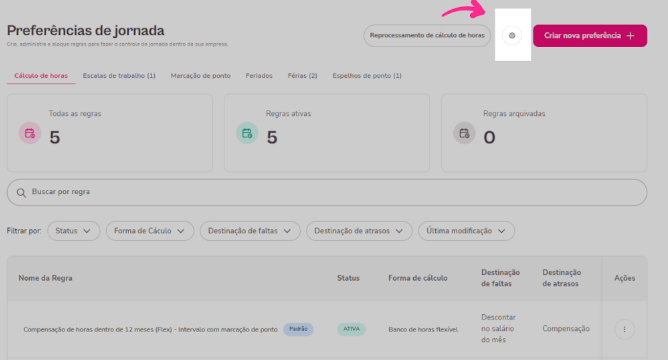Go to the Feriados tab

[x=259, y=76]
